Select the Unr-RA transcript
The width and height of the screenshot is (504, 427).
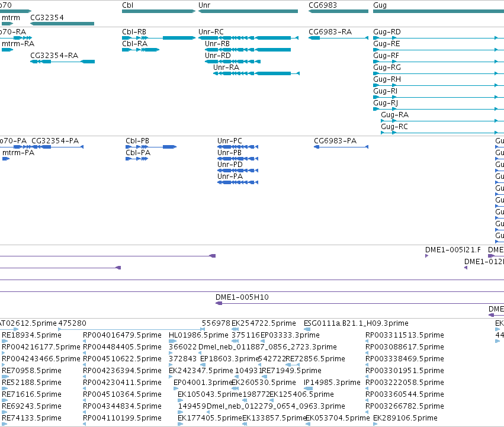[256, 73]
